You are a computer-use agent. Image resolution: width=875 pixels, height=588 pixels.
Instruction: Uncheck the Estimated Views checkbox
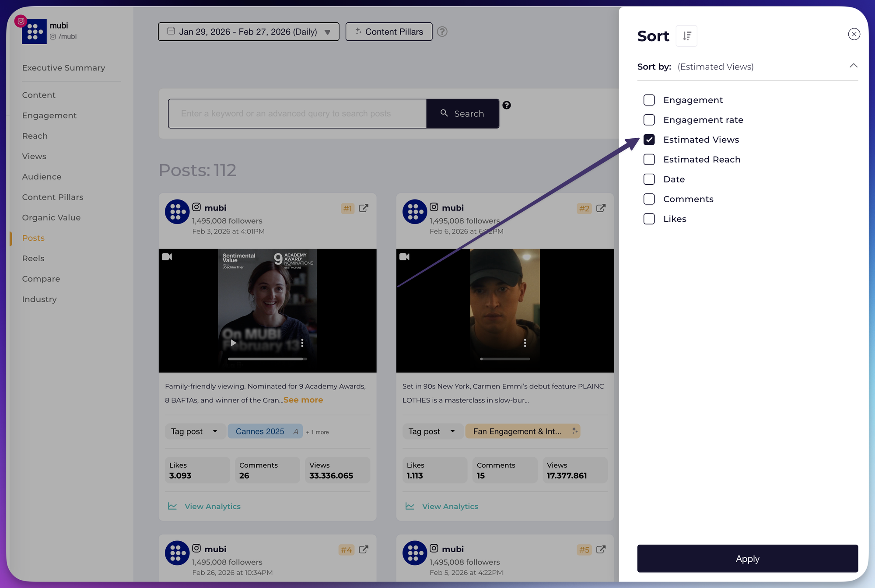pyautogui.click(x=649, y=140)
